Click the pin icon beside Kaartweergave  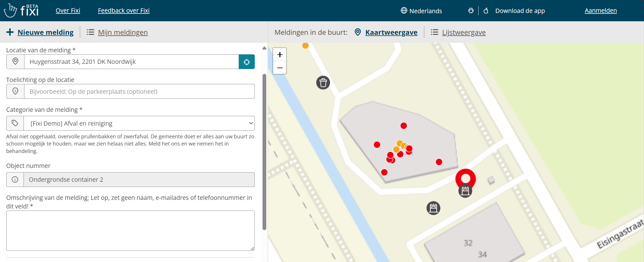pyautogui.click(x=358, y=32)
